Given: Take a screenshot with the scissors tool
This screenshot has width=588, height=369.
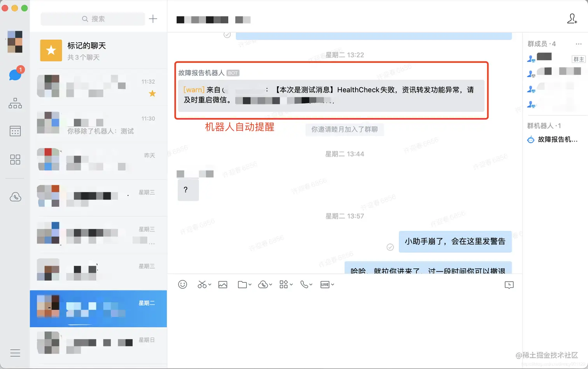Looking at the screenshot, I should point(201,284).
